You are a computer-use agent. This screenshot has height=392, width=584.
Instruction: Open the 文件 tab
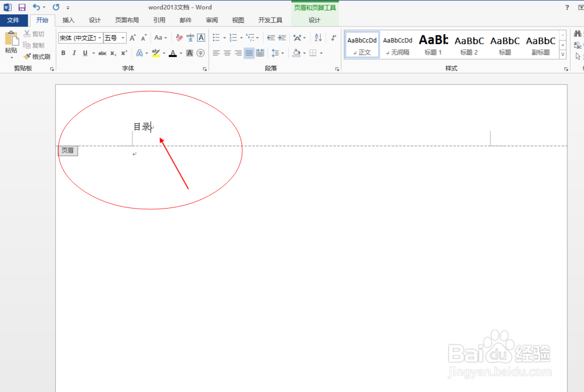[x=13, y=20]
